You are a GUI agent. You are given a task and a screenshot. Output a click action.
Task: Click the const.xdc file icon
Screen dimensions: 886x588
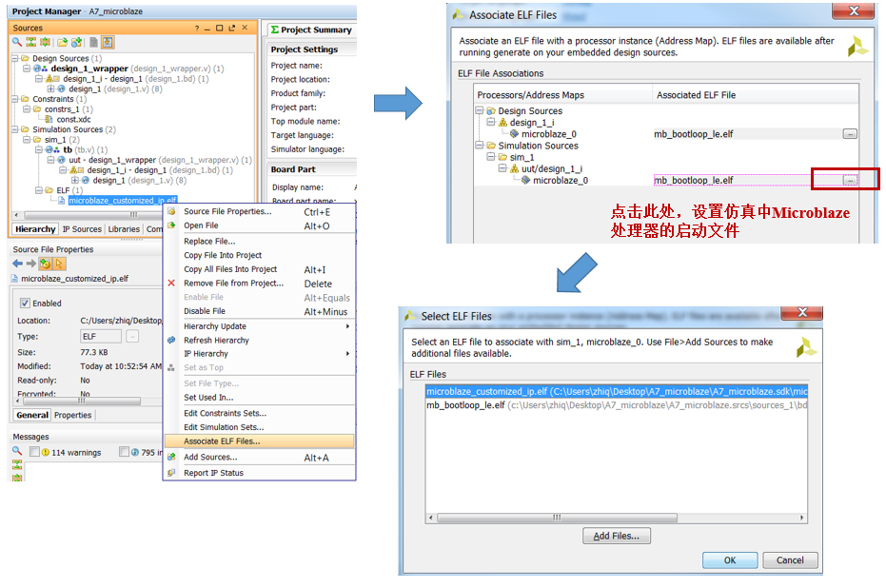[49, 119]
